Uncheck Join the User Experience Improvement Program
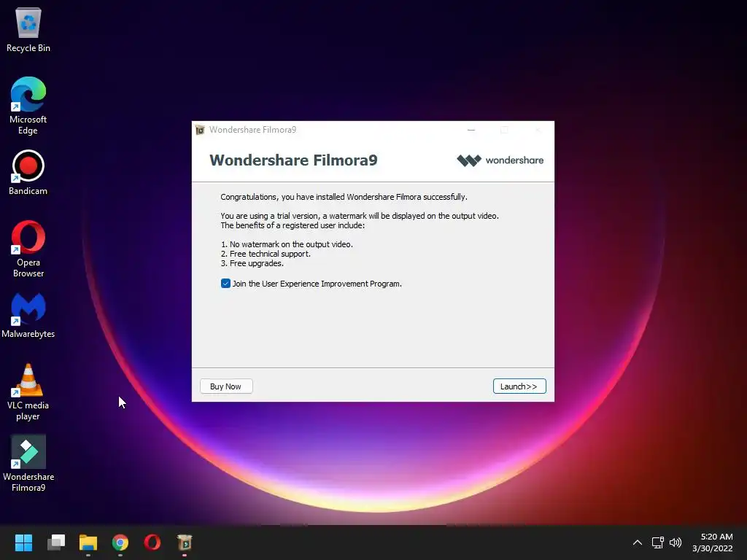Screen dimensions: 747x560 point(226,284)
